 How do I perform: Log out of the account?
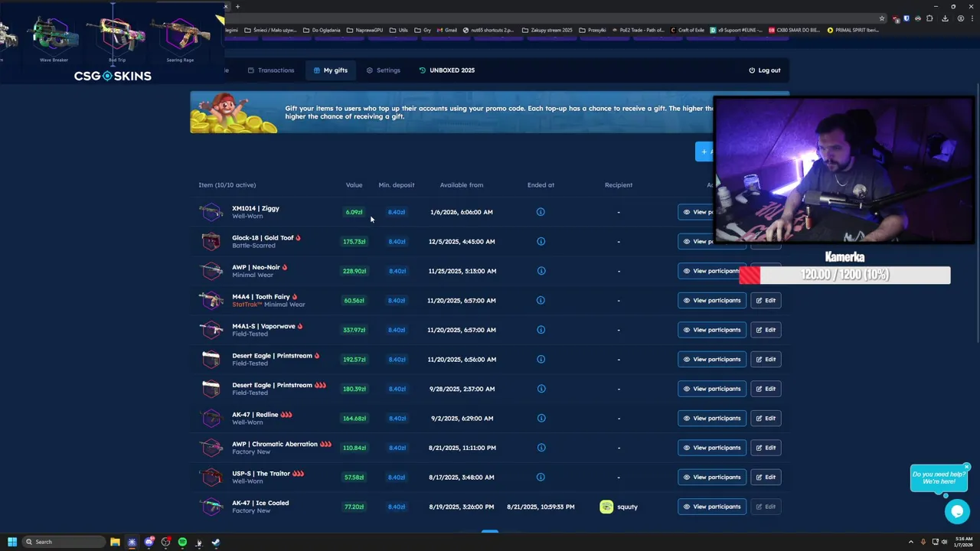click(765, 70)
